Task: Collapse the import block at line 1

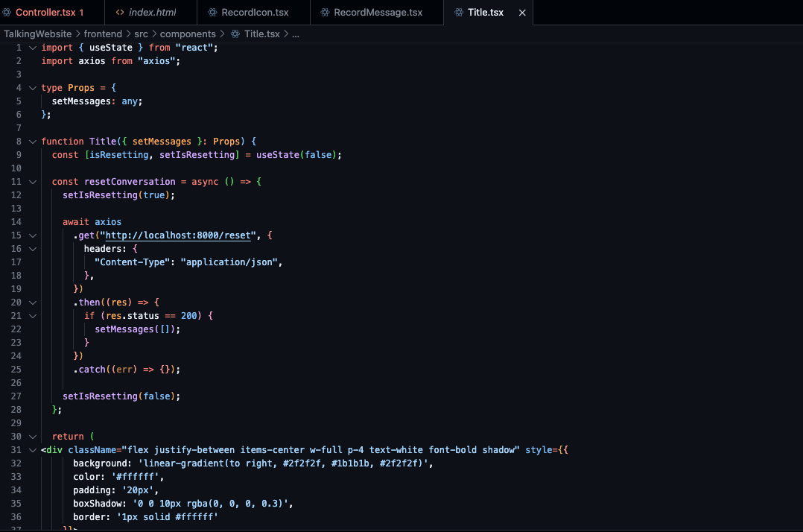Action: click(32, 48)
